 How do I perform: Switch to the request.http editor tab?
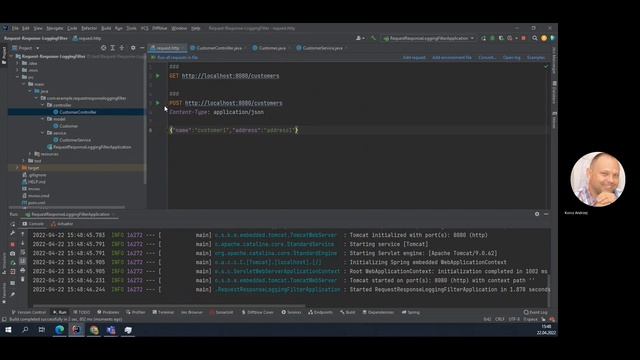(167, 48)
